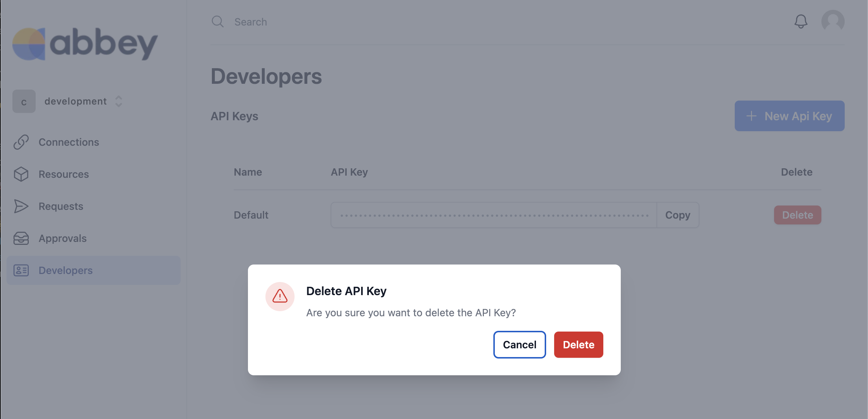Click the Resources cube icon
Screen dimensions: 868x419
coord(21,174)
